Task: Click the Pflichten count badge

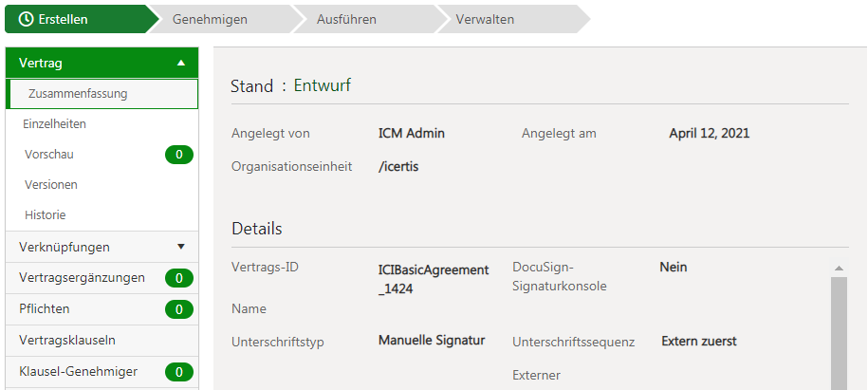Action: 178,308
